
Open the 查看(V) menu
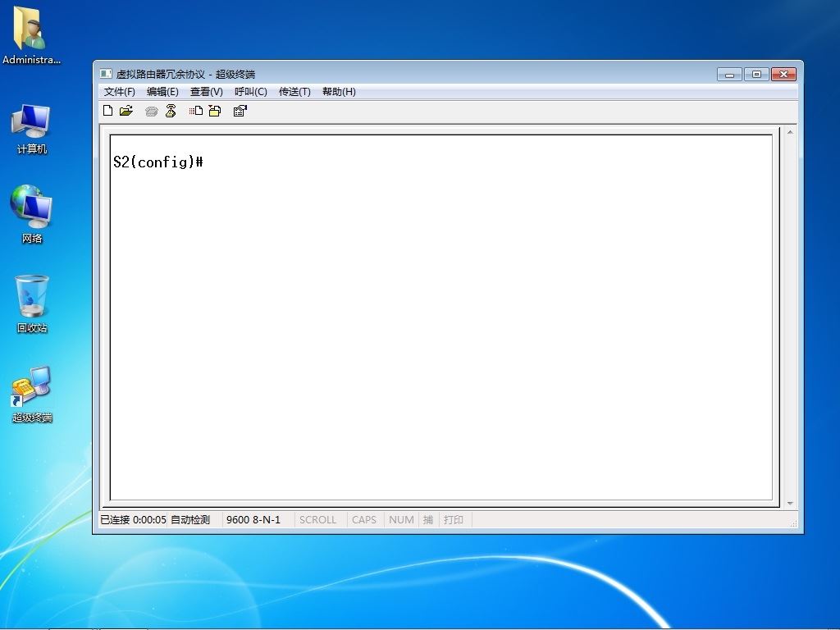click(206, 92)
